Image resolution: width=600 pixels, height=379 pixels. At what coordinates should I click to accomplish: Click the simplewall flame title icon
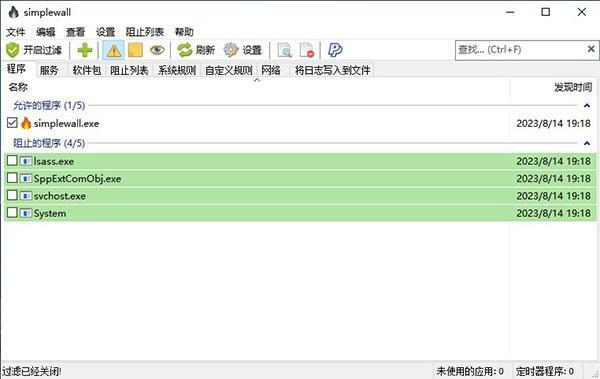point(13,12)
